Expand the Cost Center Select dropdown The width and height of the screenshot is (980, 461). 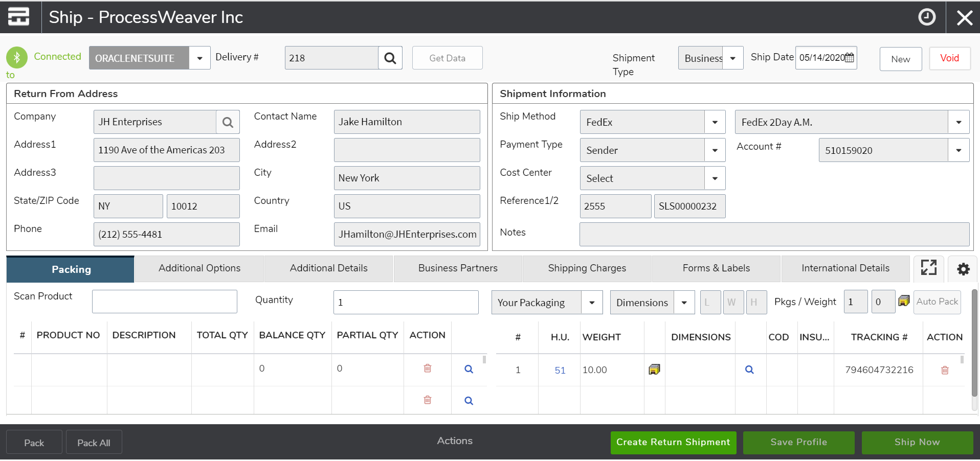click(715, 179)
